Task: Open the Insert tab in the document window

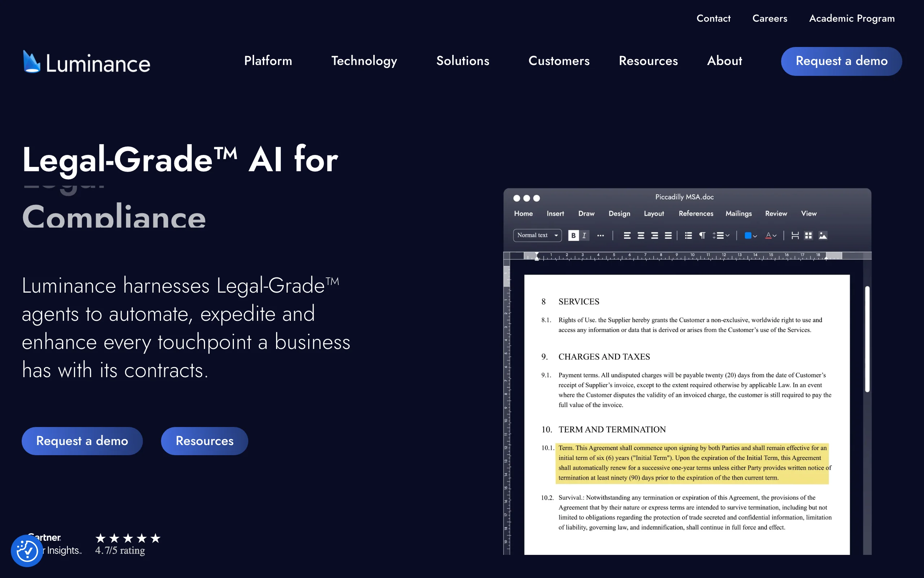Action: (555, 213)
